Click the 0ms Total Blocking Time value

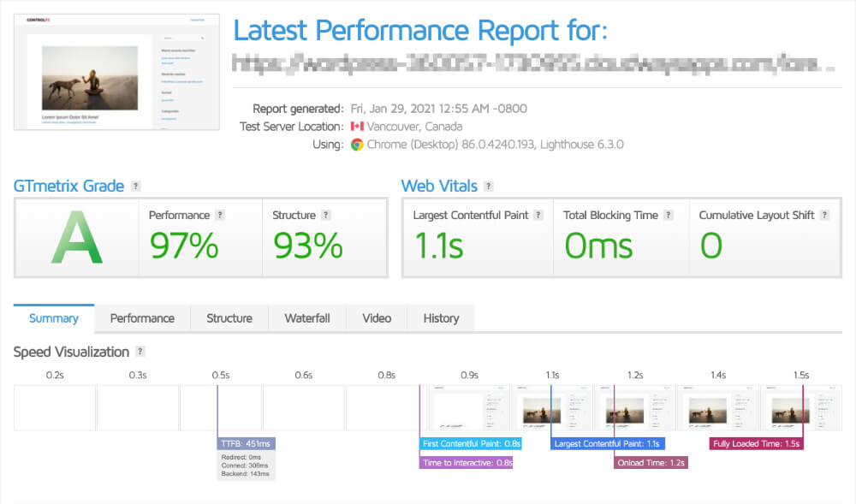pyautogui.click(x=599, y=246)
